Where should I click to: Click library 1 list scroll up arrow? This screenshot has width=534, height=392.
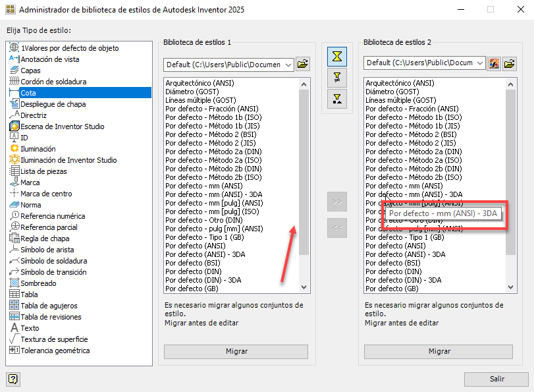pos(304,84)
